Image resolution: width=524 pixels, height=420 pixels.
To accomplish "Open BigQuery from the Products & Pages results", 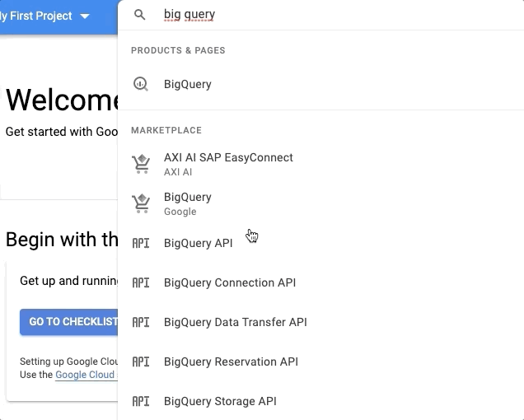I will click(188, 84).
